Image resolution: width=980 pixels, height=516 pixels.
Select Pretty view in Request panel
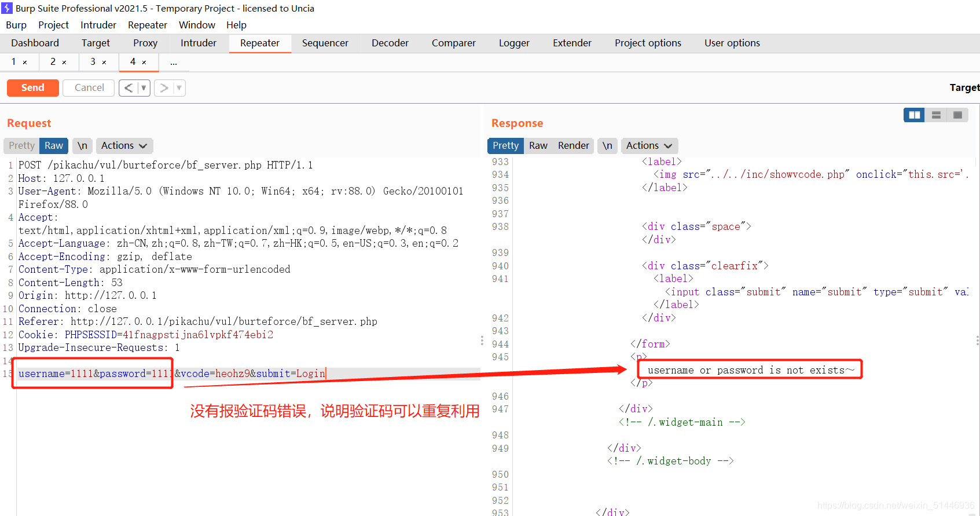tap(21, 145)
